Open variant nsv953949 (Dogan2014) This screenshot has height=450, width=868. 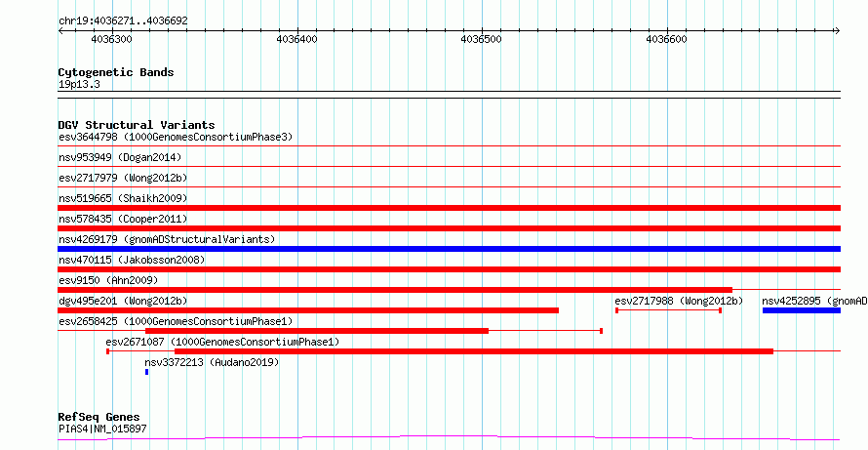[120, 157]
